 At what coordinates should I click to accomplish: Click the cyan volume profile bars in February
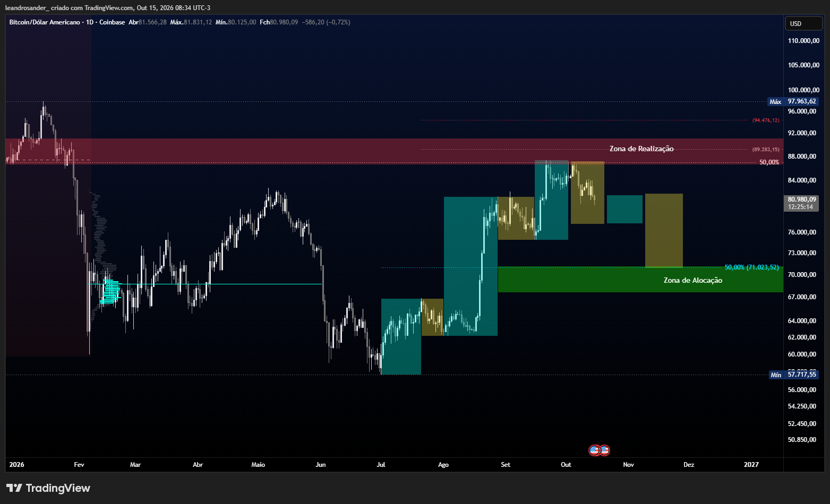point(110,291)
